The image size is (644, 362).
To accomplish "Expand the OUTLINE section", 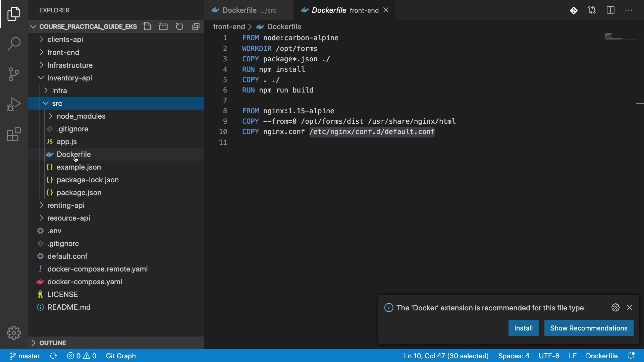I will pos(53,343).
